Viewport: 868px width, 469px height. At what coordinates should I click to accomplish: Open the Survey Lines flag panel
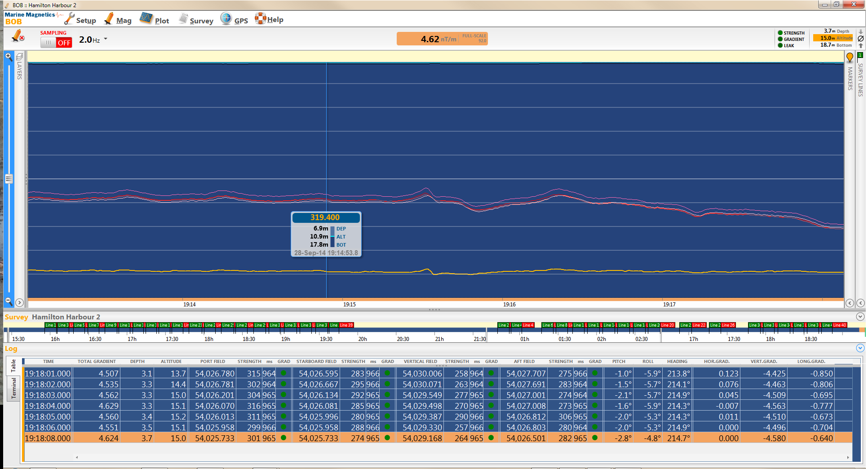tap(860, 56)
